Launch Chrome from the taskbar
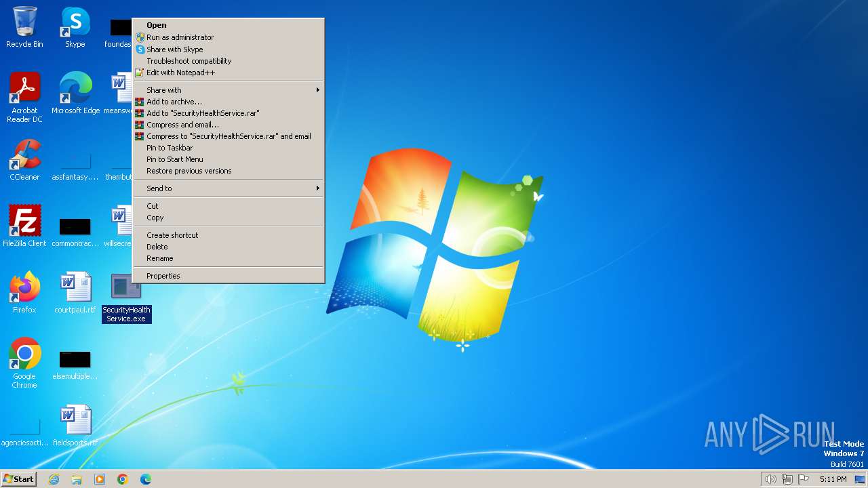The width and height of the screenshot is (868, 488). point(123,479)
